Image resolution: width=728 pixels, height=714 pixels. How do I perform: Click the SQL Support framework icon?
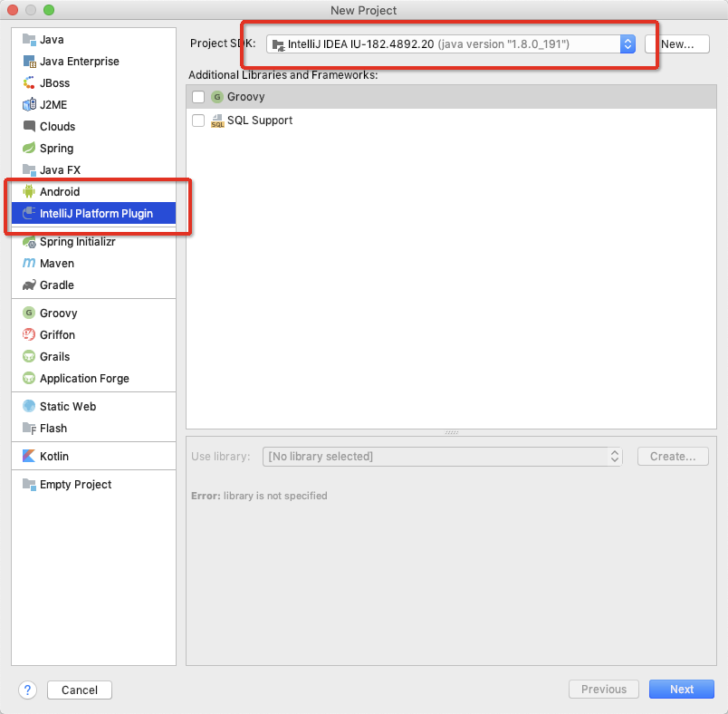[x=216, y=121]
